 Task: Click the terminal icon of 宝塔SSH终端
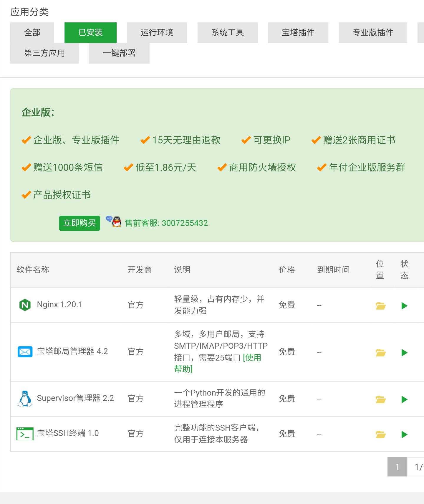[x=25, y=434]
